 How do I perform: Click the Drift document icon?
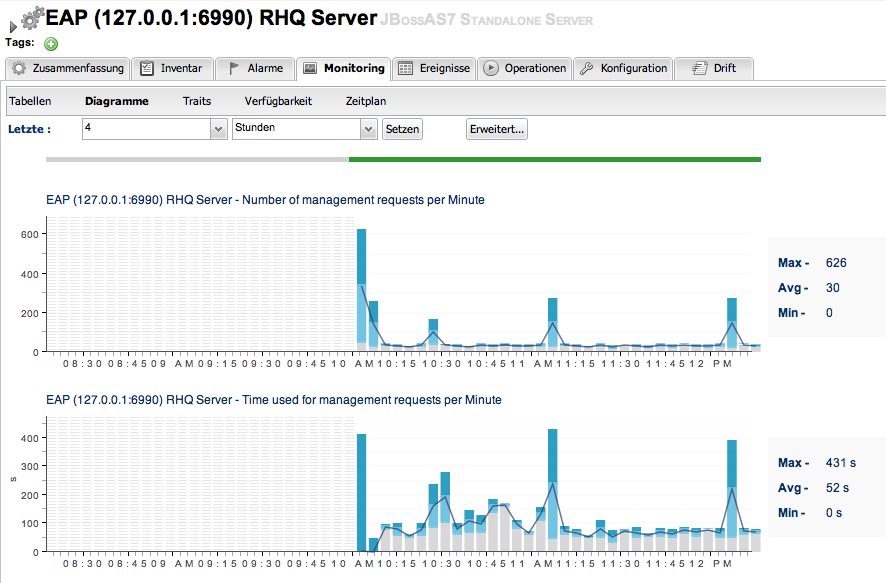700,68
